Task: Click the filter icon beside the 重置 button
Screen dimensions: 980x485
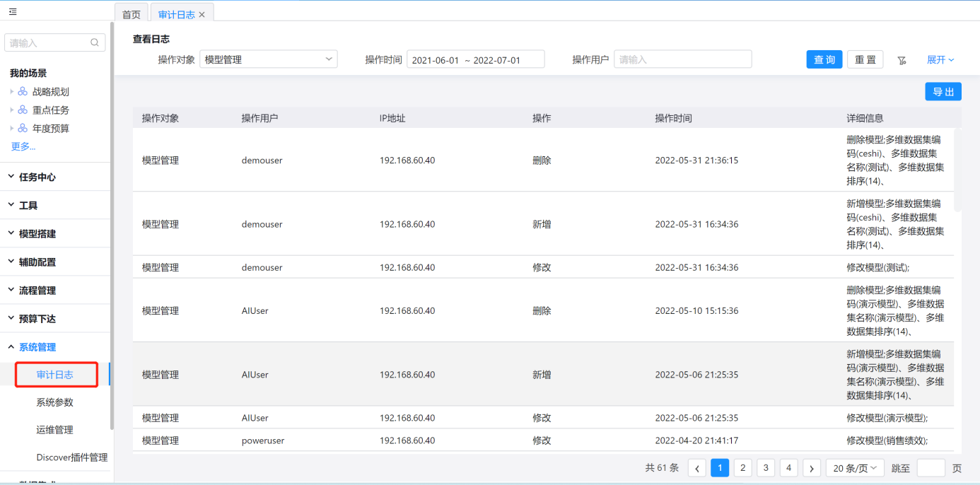Action: [902, 60]
